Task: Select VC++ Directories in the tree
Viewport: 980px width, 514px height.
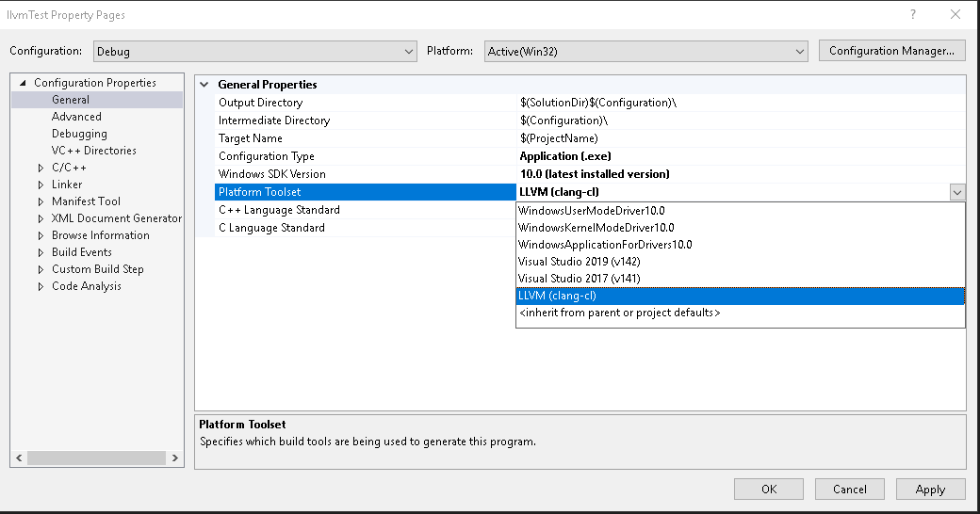Action: (x=93, y=150)
